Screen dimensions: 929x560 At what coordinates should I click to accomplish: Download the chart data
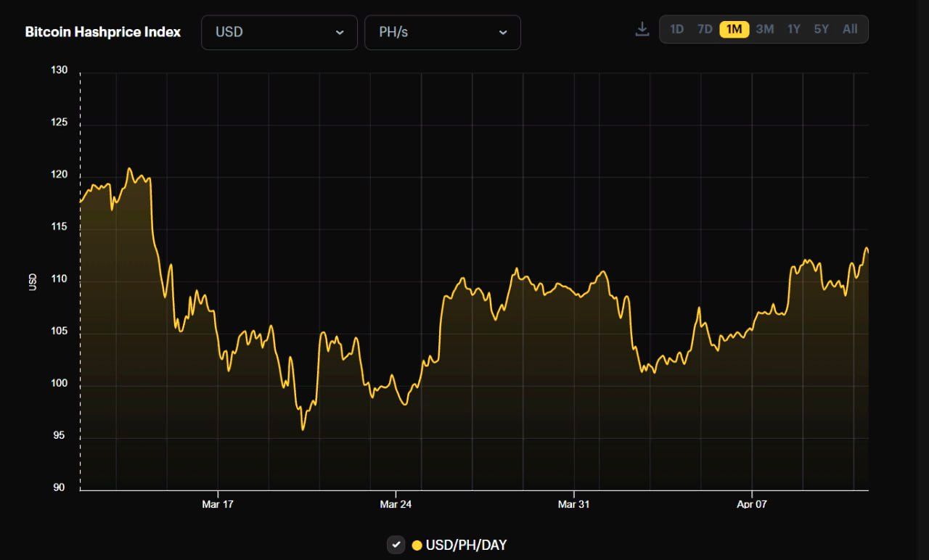642,30
